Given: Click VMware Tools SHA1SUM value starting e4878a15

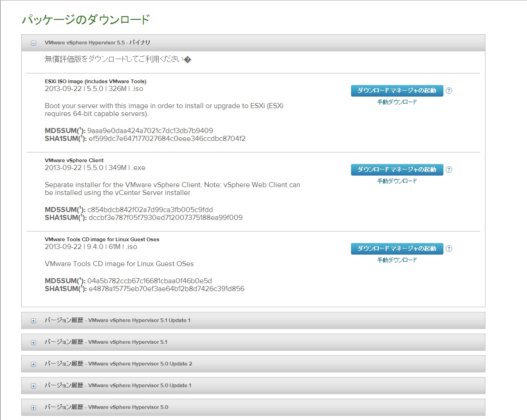Looking at the screenshot, I should (166, 289).
